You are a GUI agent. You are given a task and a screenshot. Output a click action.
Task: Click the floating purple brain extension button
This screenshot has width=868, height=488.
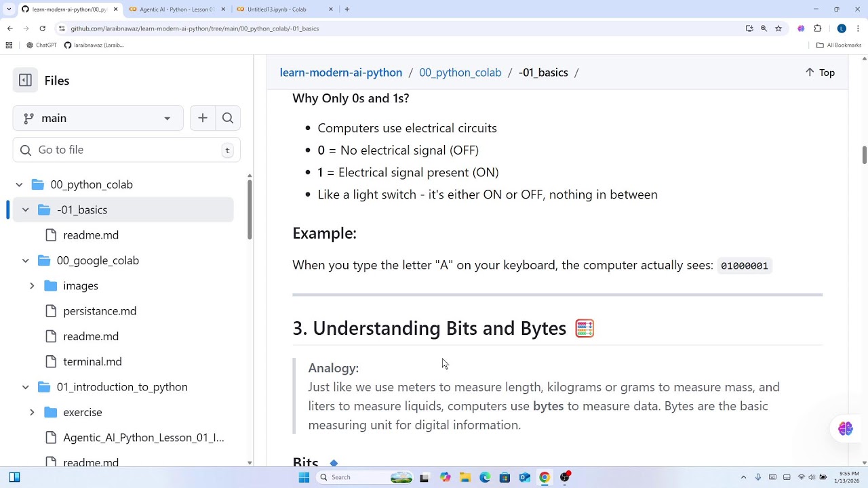coord(845,428)
